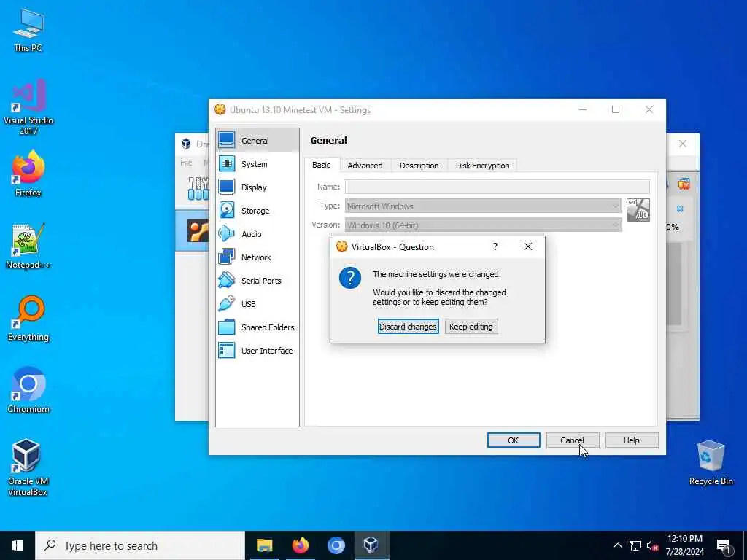
Task: Select the Network monitors icon
Action: point(227,257)
